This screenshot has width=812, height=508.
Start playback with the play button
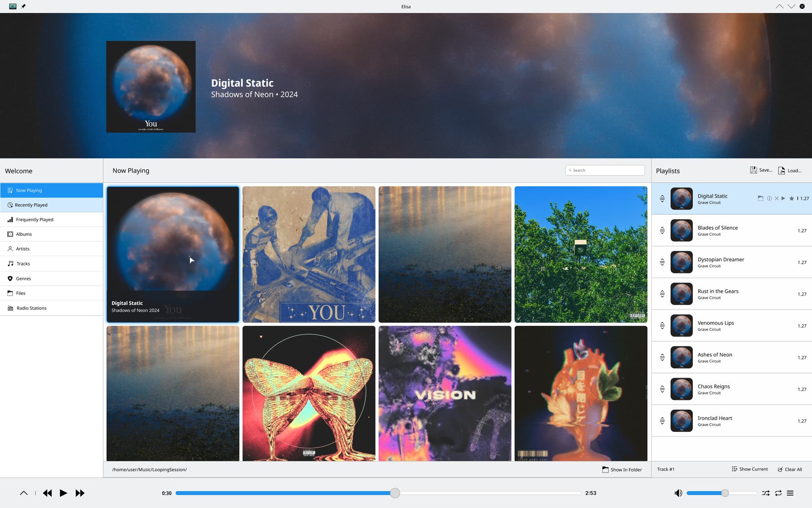click(x=63, y=493)
